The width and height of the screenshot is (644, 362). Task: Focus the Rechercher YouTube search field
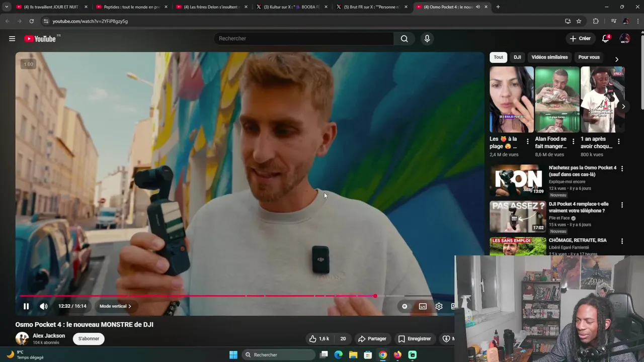tap(304, 39)
